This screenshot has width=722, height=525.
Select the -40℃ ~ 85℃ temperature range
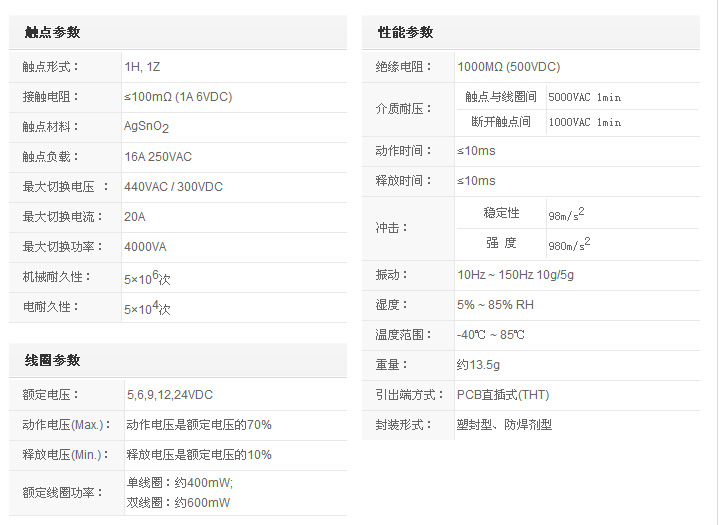[x=490, y=335]
